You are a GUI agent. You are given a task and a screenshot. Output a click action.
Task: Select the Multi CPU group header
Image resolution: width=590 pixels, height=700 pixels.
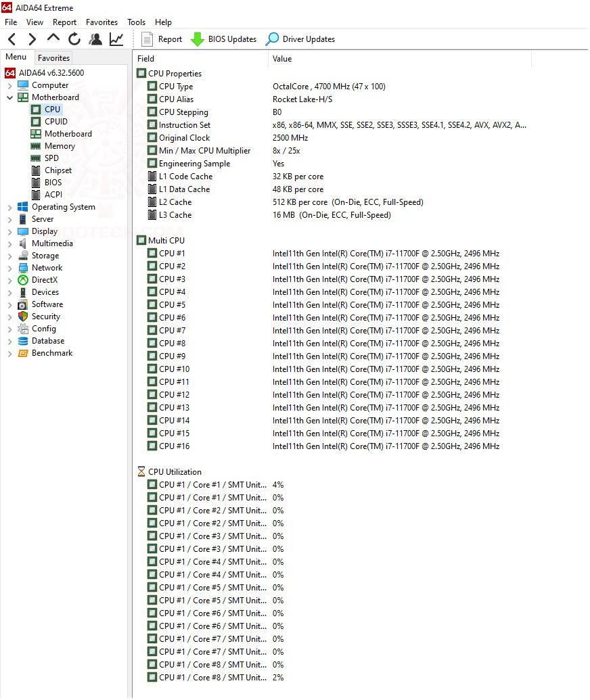(x=161, y=241)
